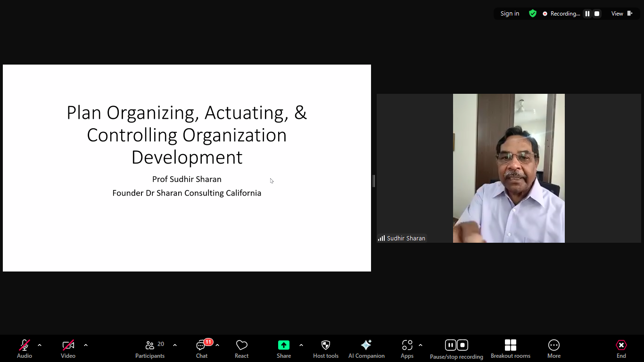
Task: Unmute the microphone Audio button
Action: [25, 348]
